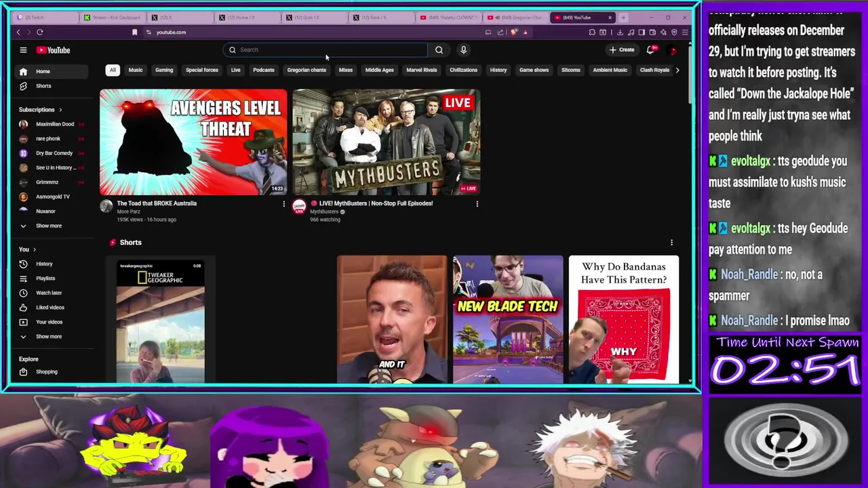868x488 pixels.
Task: Click the Brave shield icon in address bar
Action: pos(513,32)
